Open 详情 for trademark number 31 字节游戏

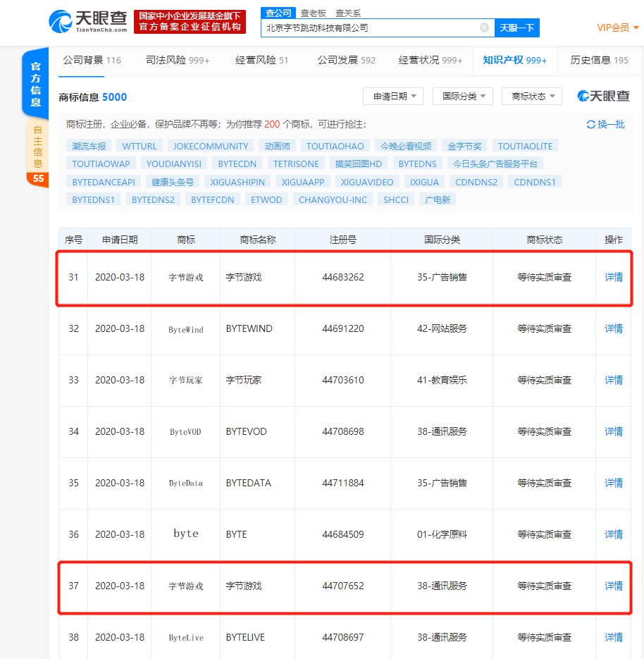[x=612, y=277]
